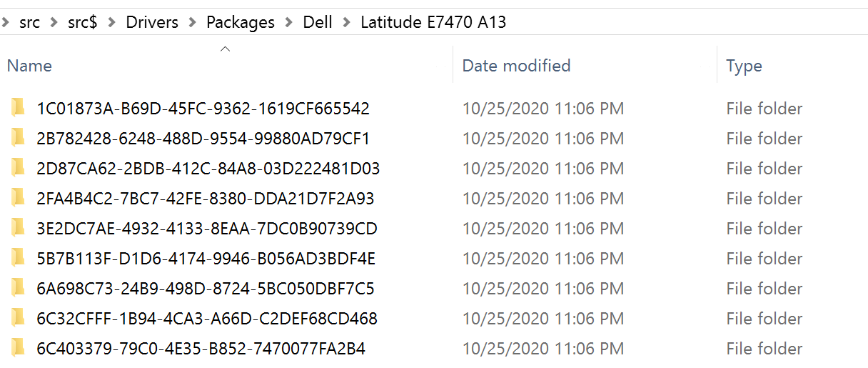Open the chevron dropdown after Packages breadcrumb

pyautogui.click(x=288, y=23)
